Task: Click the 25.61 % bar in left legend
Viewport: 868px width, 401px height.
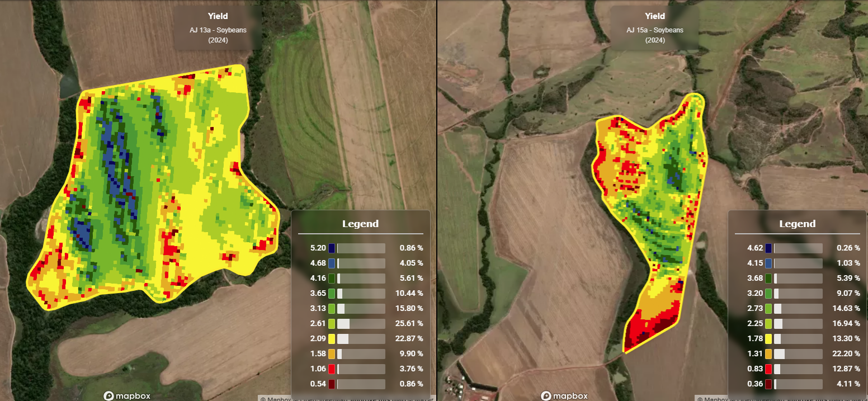Action: point(361,324)
